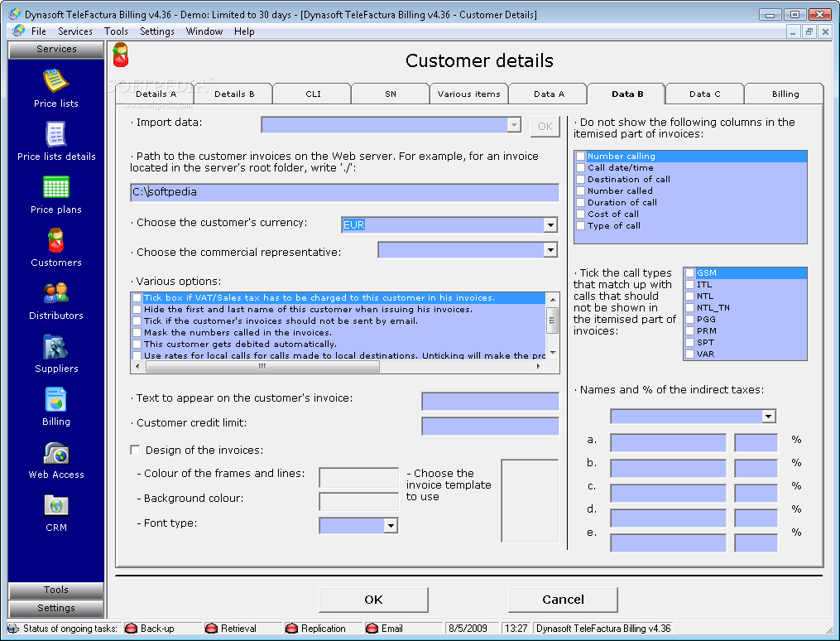This screenshot has height=641, width=840.
Task: Open the Billing sidebar icon
Action: [x=55, y=400]
